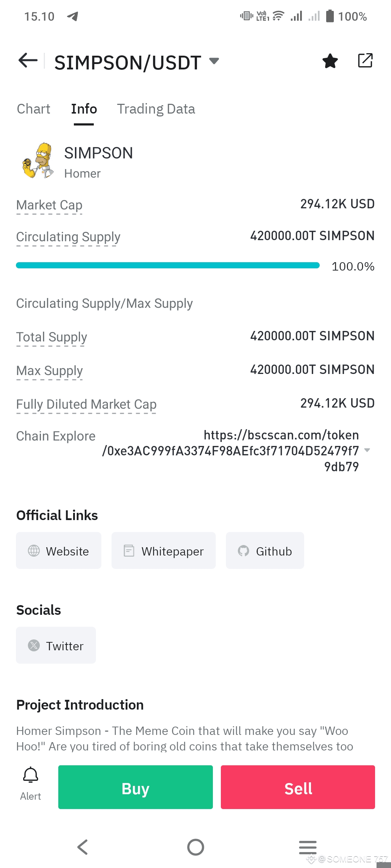Tap the back arrow in the header
The image size is (391, 868).
coord(28,60)
